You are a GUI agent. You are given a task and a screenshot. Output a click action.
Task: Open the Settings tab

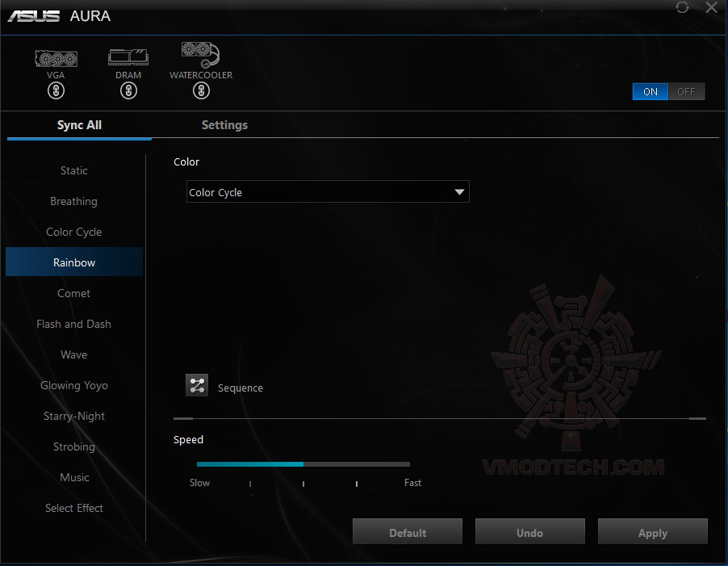(224, 125)
